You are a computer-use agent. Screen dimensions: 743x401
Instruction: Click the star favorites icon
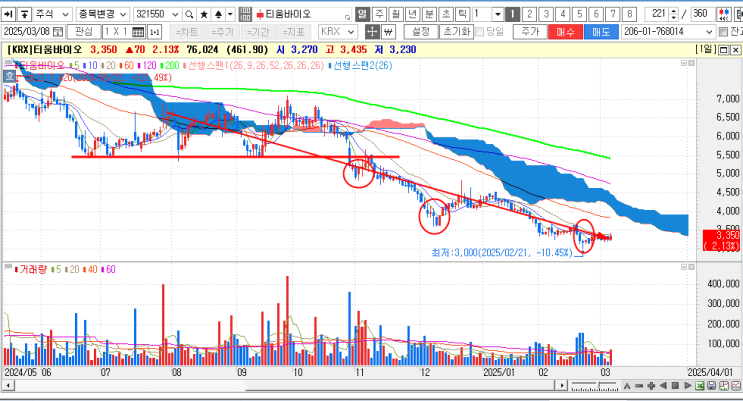[x=204, y=14]
